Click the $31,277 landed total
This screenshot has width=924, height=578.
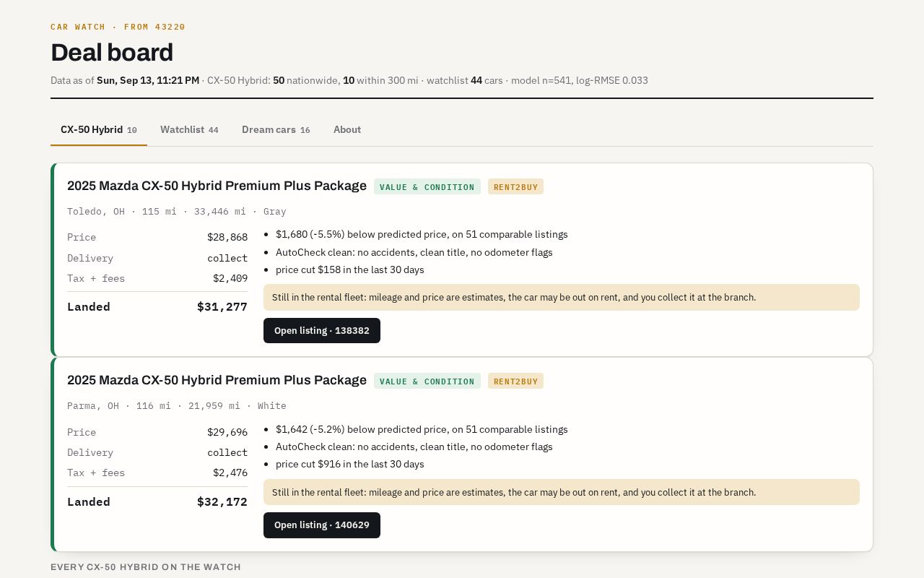click(222, 307)
